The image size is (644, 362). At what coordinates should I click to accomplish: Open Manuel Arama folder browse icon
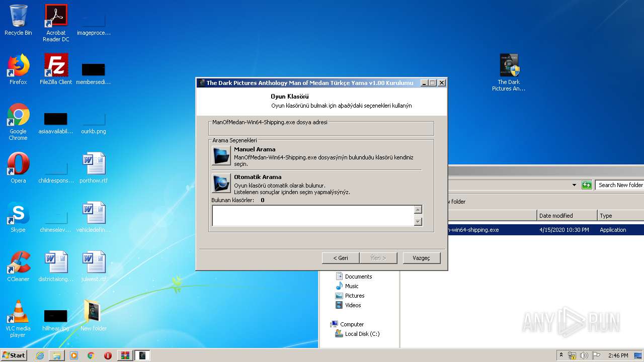[x=221, y=156]
